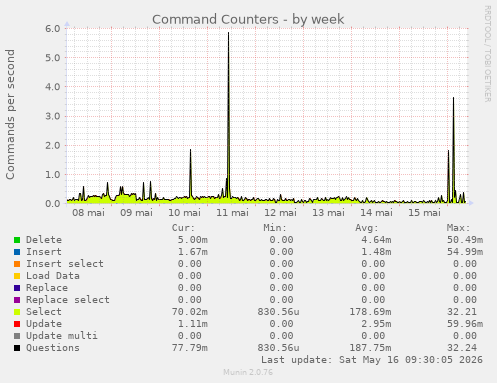Click the chart title 'Command Counters - by week'

pyautogui.click(x=248, y=19)
